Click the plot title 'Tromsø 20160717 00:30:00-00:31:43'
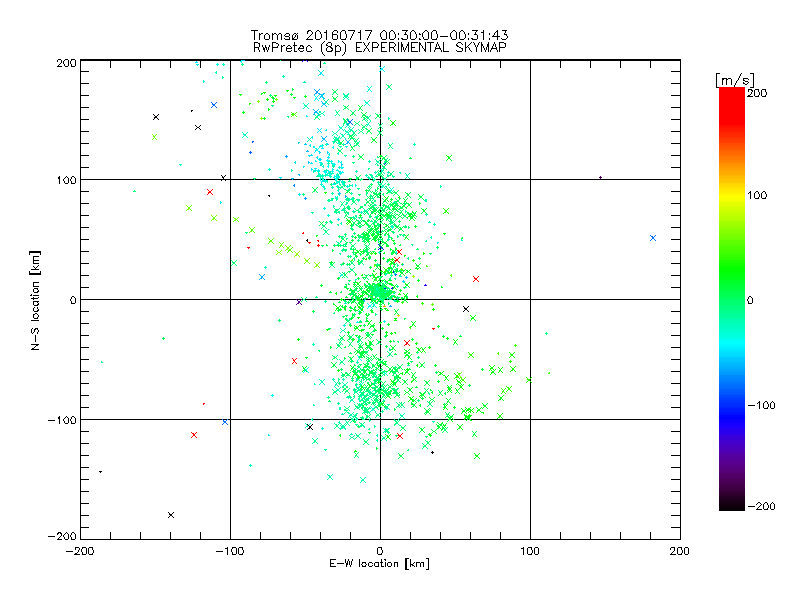Viewport: 800px width, 600px height. (380, 35)
